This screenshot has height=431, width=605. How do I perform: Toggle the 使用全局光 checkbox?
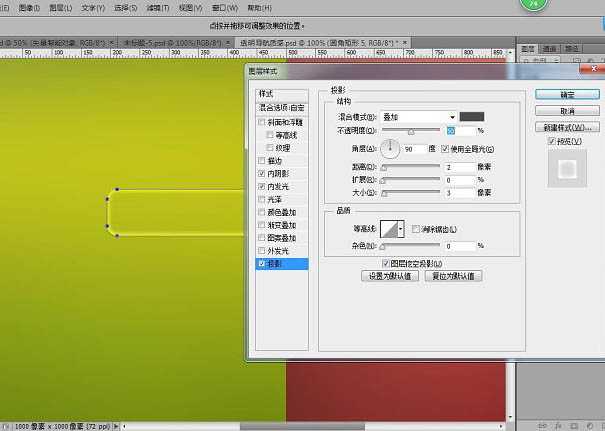(x=445, y=149)
